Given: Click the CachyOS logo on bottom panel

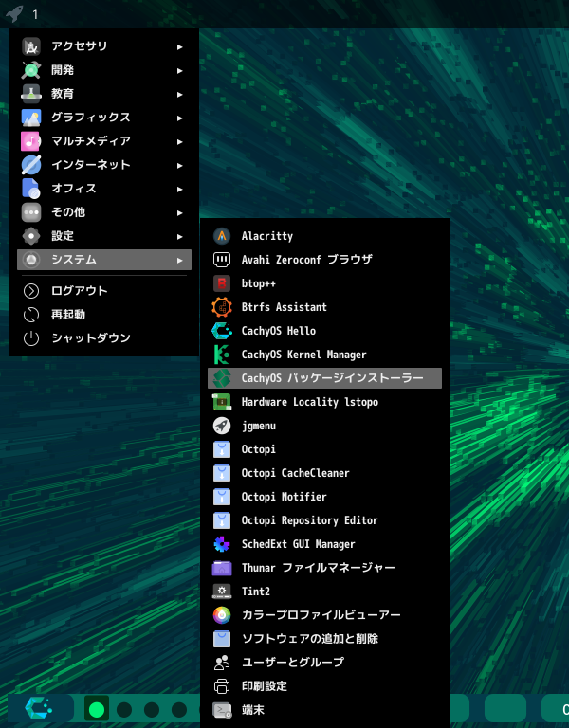Looking at the screenshot, I should click(38, 708).
